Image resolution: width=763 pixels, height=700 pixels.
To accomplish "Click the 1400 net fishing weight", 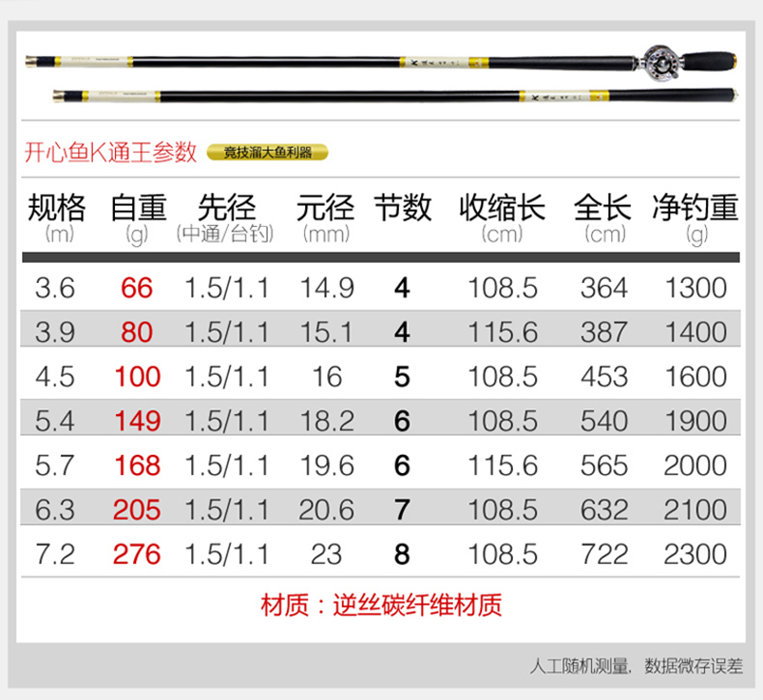I will click(x=695, y=333).
